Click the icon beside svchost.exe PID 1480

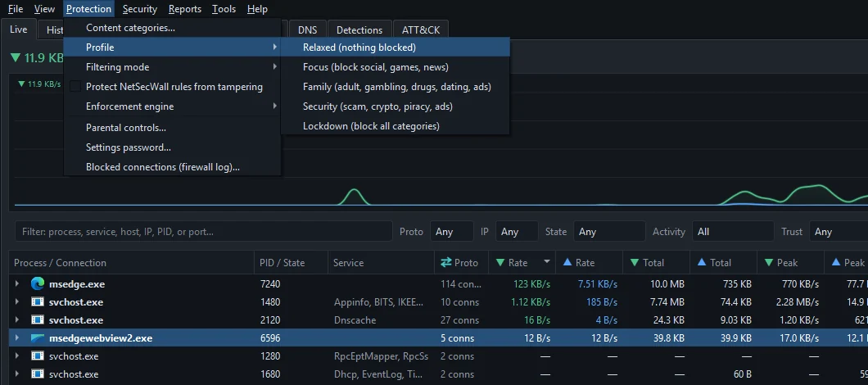click(37, 302)
